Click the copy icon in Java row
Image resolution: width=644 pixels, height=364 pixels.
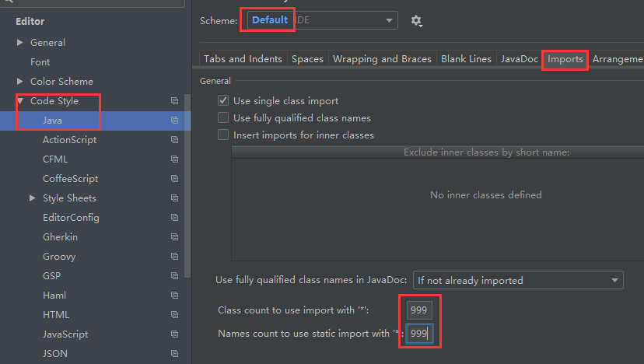175,121
